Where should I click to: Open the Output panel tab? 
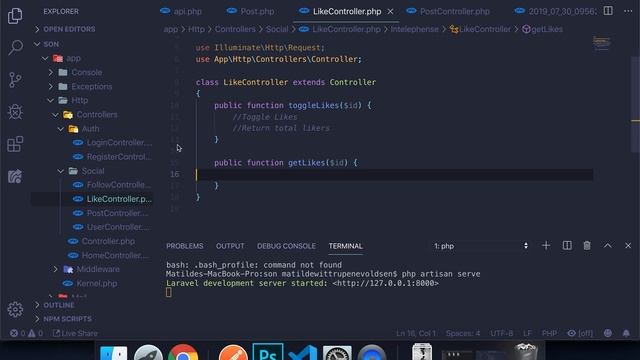230,246
